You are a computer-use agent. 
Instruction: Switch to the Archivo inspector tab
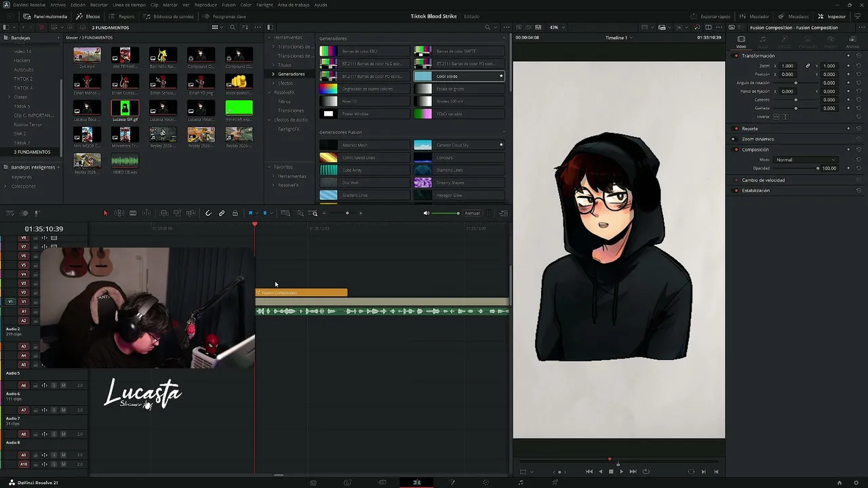tap(852, 41)
